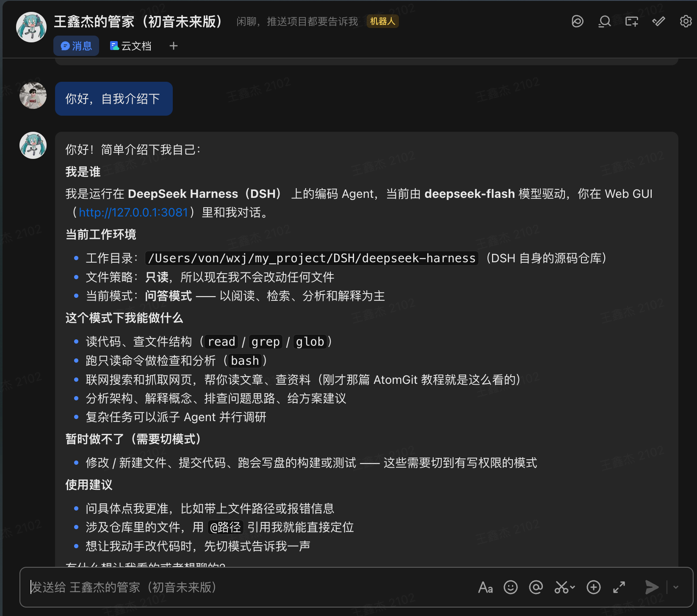This screenshot has width=697, height=616.
Task: Click the heading 暂时做不了（需要切模式）
Action: point(133,439)
